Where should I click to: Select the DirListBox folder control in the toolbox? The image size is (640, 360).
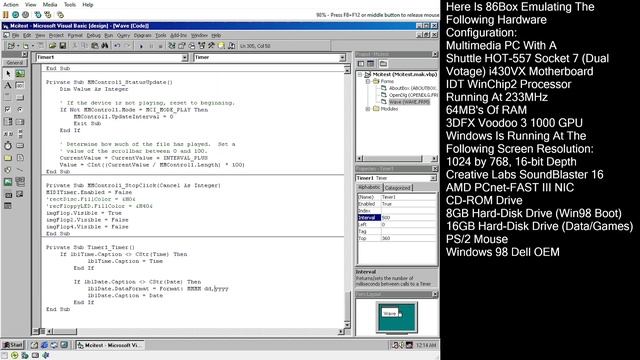tap(8, 158)
